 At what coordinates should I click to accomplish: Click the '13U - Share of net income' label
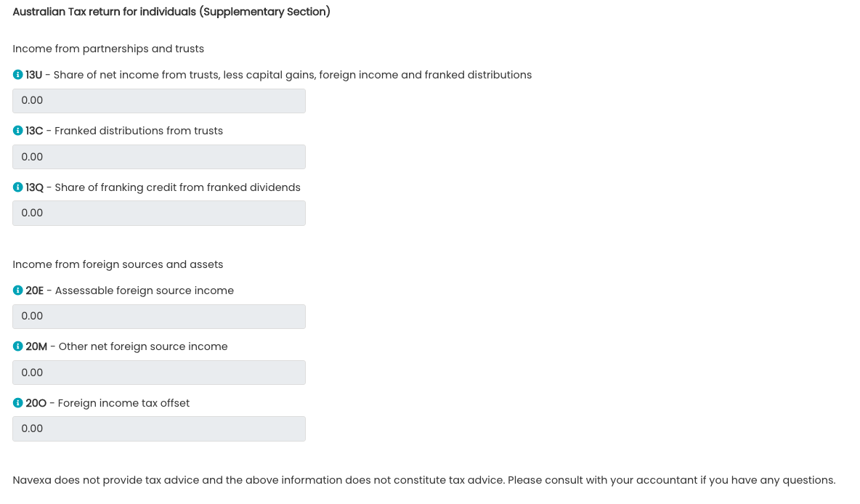pyautogui.click(x=279, y=75)
